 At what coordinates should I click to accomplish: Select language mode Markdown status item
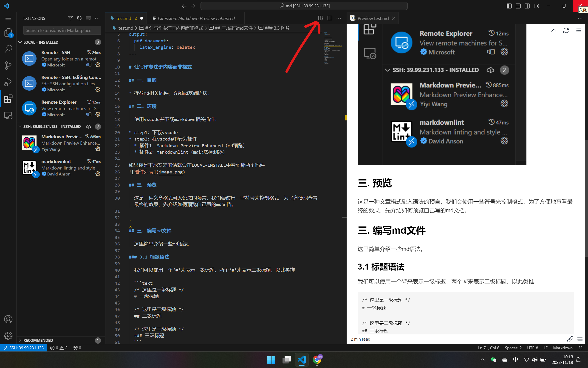pos(563,348)
